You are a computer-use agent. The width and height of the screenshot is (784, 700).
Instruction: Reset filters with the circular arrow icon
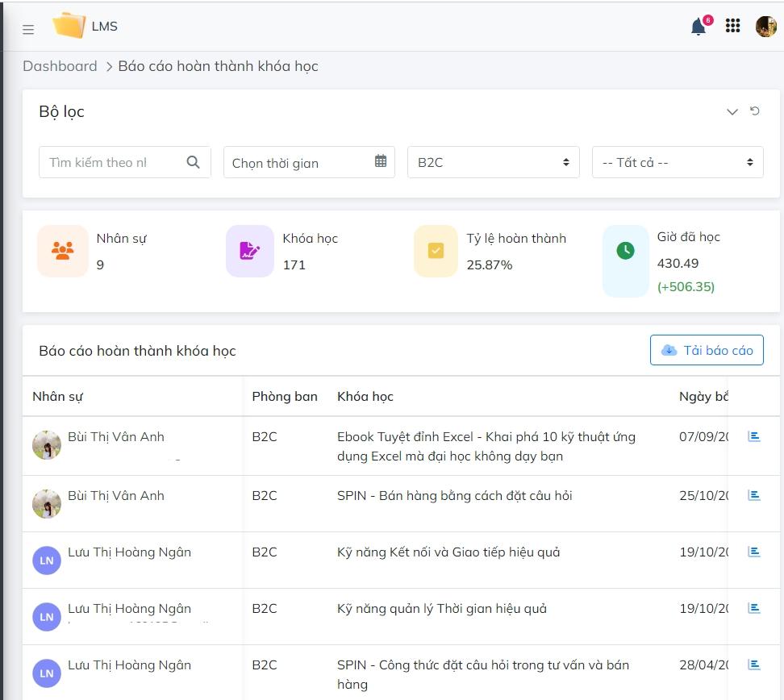756,111
